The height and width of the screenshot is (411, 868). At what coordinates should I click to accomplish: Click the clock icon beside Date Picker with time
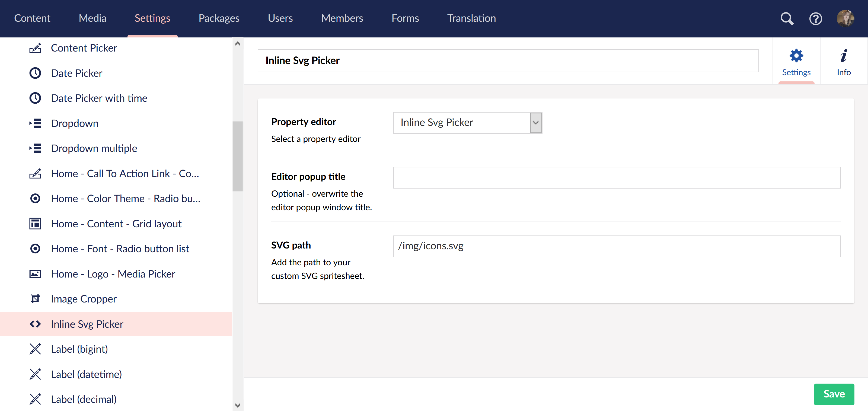point(35,98)
